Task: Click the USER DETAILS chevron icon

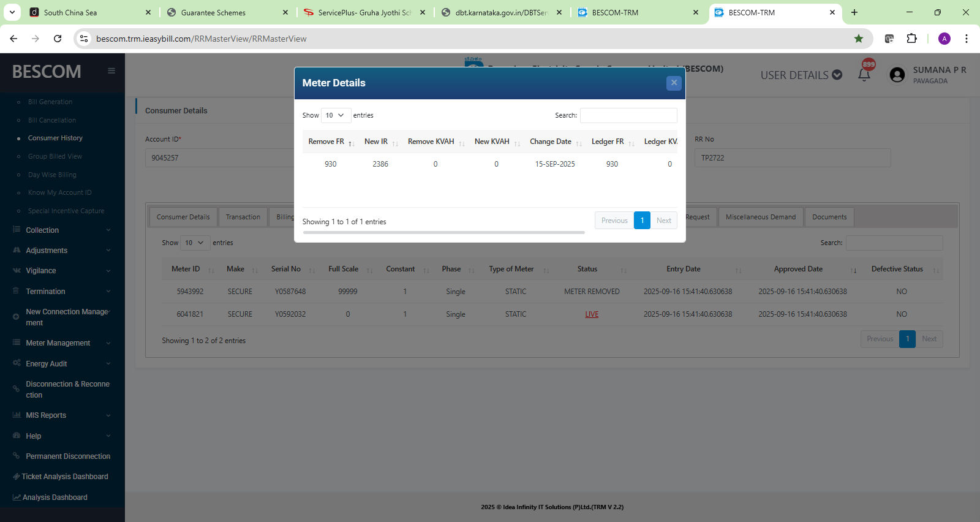Action: [837, 75]
